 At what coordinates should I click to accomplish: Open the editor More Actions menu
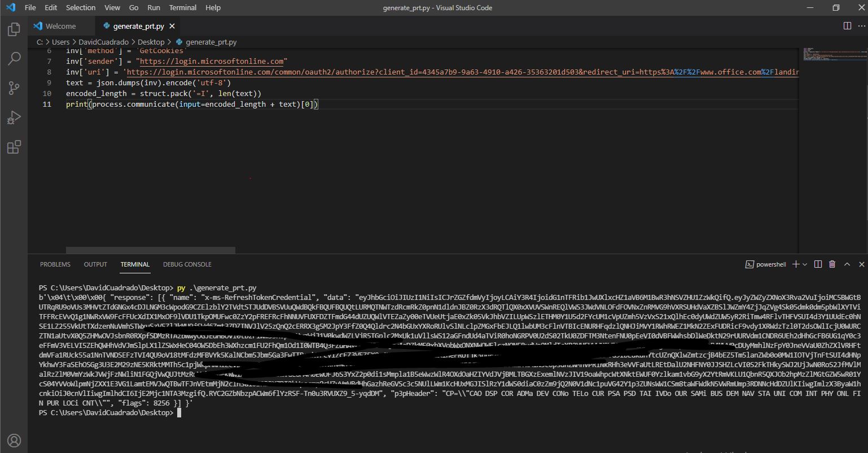[862, 26]
